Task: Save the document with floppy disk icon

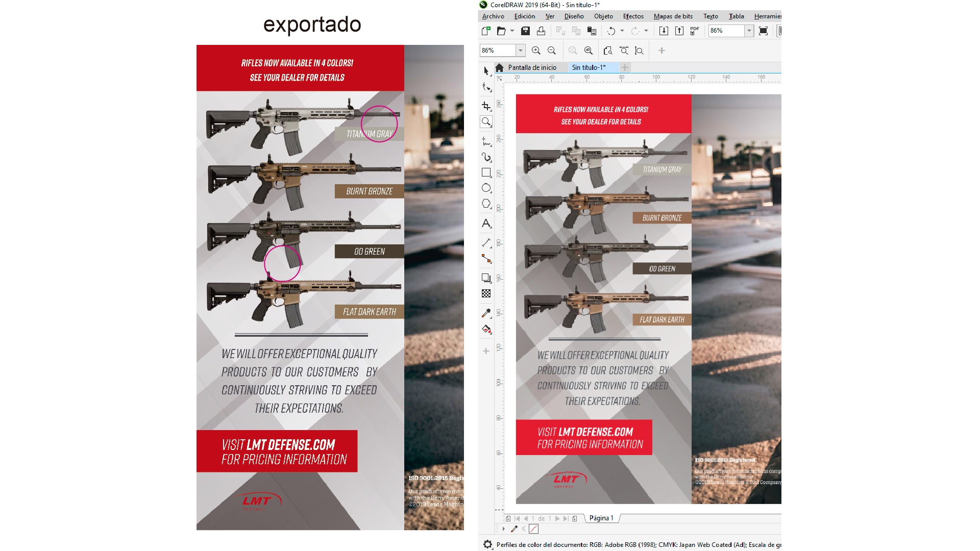Action: pos(525,31)
